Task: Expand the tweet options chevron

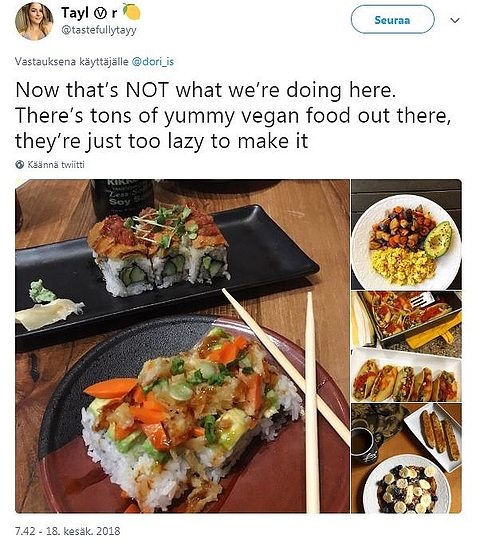Action: [x=455, y=20]
